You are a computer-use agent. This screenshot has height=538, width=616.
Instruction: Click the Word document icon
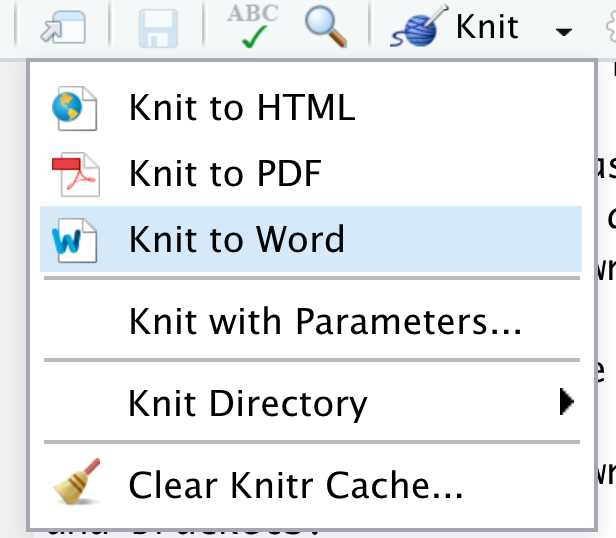[x=74, y=240]
